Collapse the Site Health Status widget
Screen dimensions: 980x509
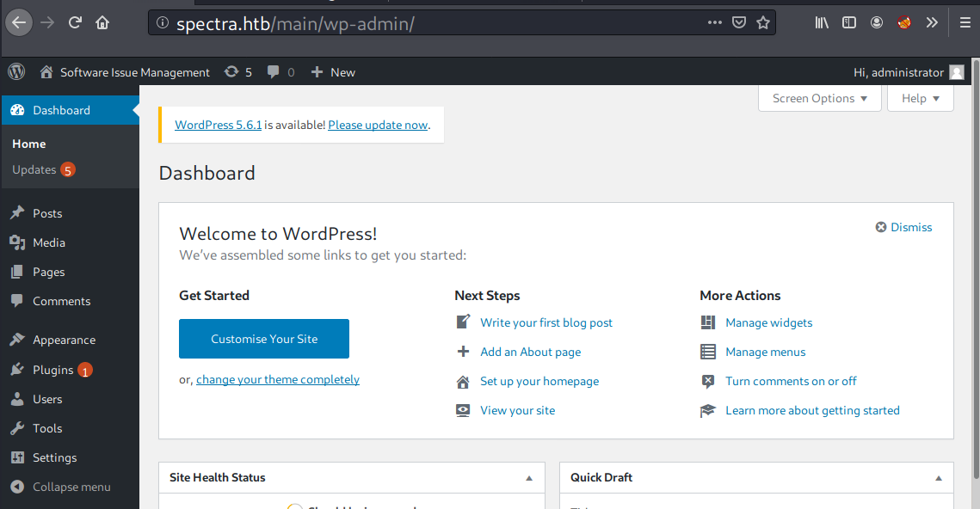pyautogui.click(x=529, y=478)
